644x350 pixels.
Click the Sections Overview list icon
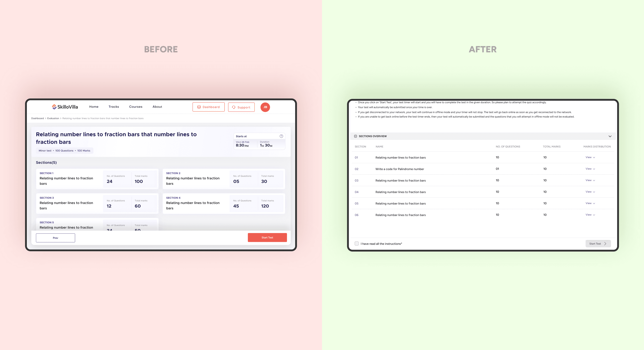pyautogui.click(x=355, y=136)
